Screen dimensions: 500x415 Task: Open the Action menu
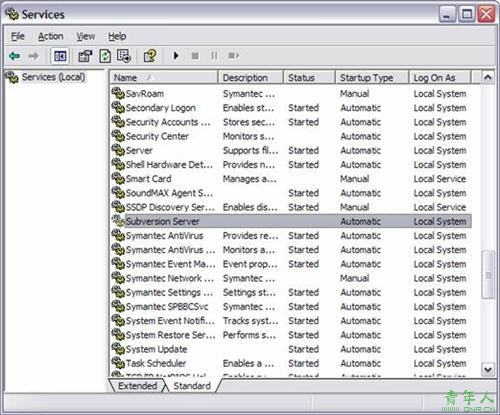click(x=51, y=36)
